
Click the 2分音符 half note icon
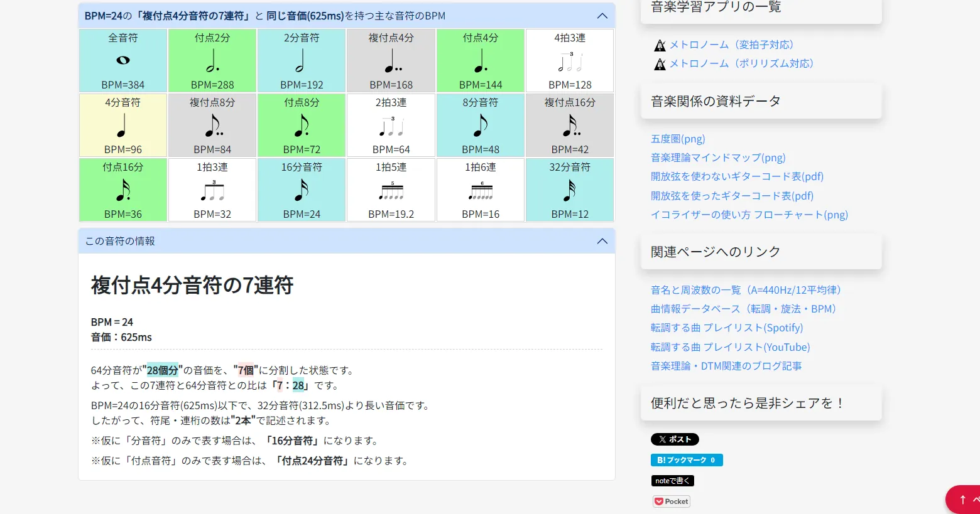click(301, 61)
